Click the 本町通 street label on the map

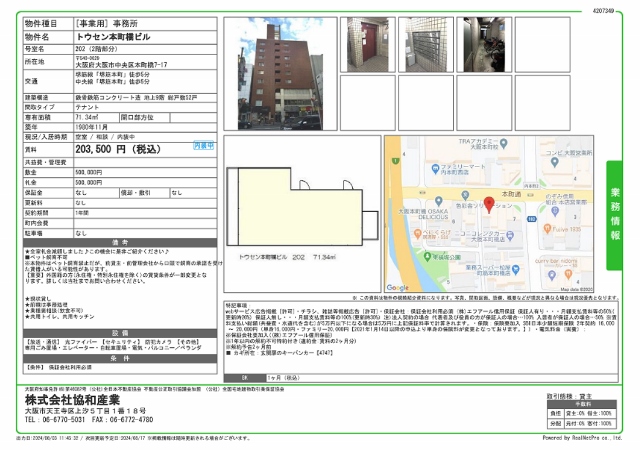[511, 194]
